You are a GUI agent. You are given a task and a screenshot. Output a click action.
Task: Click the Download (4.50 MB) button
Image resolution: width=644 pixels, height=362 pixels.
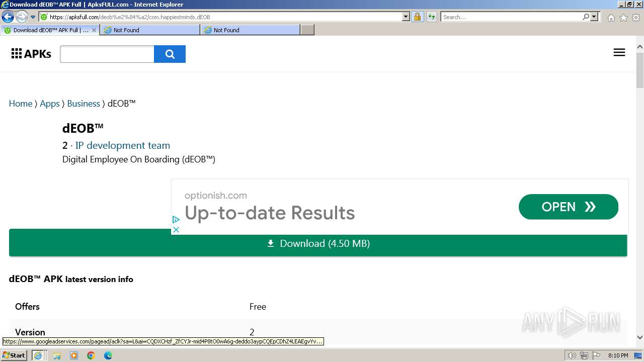pos(318,243)
